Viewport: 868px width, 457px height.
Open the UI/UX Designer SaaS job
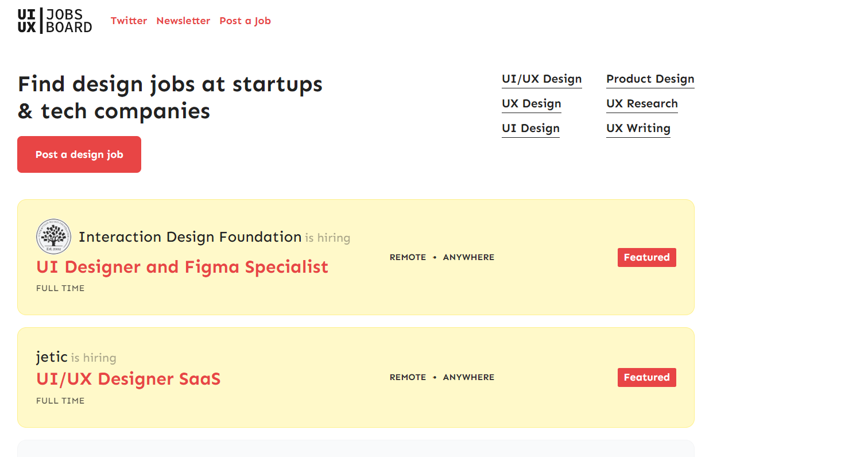coord(128,379)
